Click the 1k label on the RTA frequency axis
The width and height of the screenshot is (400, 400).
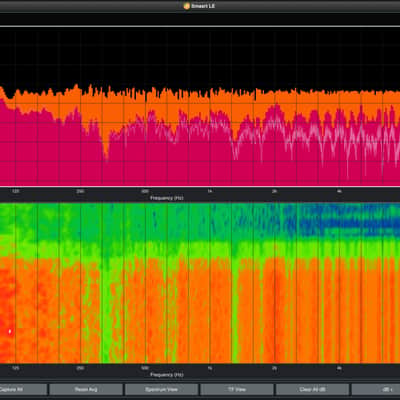pos(210,191)
